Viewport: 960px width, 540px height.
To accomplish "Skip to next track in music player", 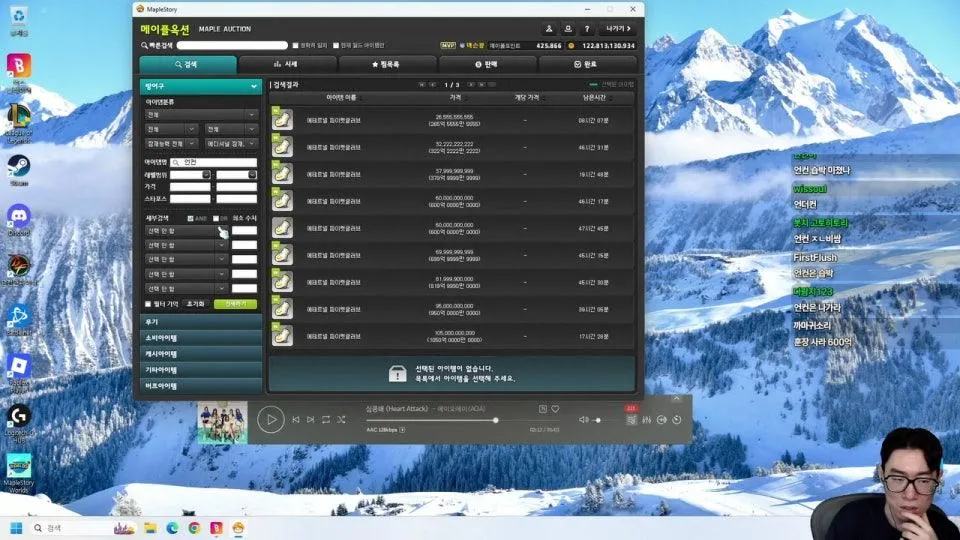I will pos(311,419).
